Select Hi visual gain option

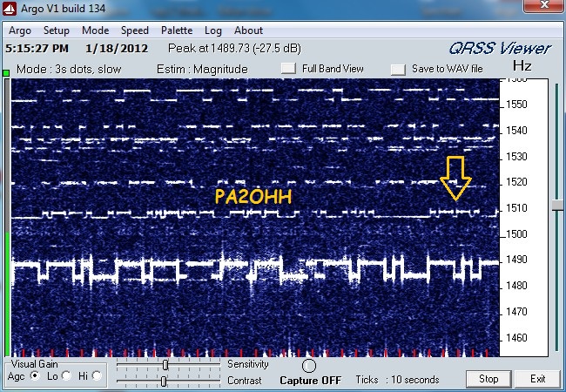97,376
